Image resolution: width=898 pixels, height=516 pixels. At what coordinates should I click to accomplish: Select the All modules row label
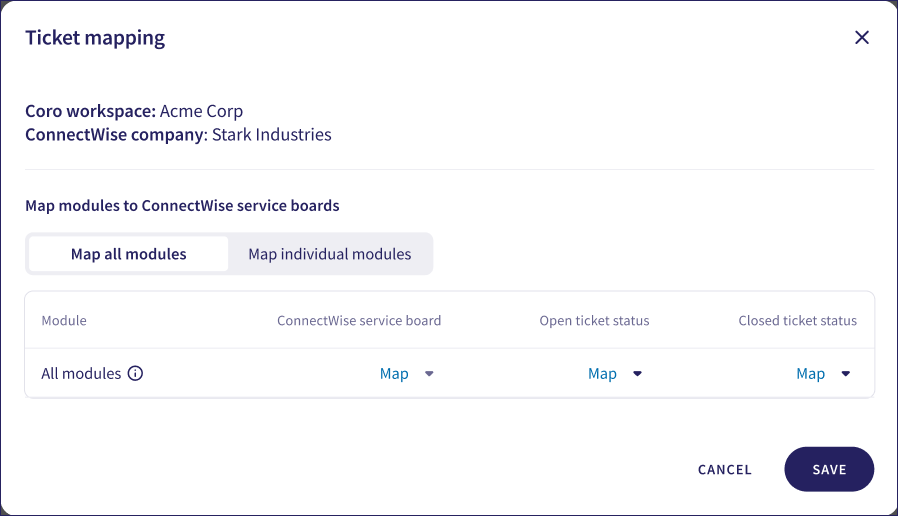81,374
